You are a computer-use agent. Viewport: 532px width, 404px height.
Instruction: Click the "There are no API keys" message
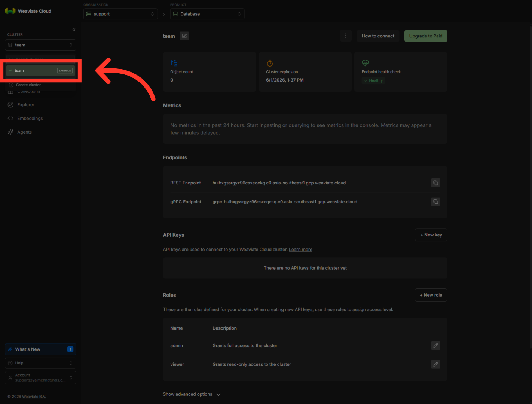coord(305,268)
